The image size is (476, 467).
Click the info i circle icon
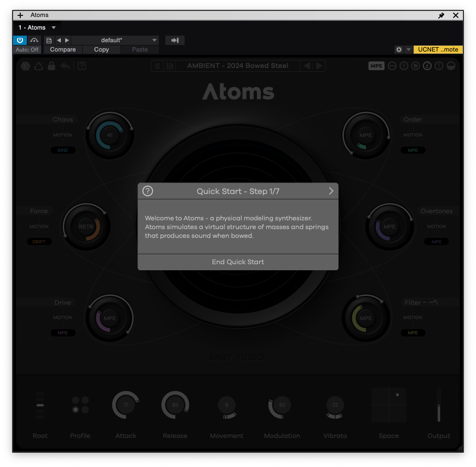(427, 66)
